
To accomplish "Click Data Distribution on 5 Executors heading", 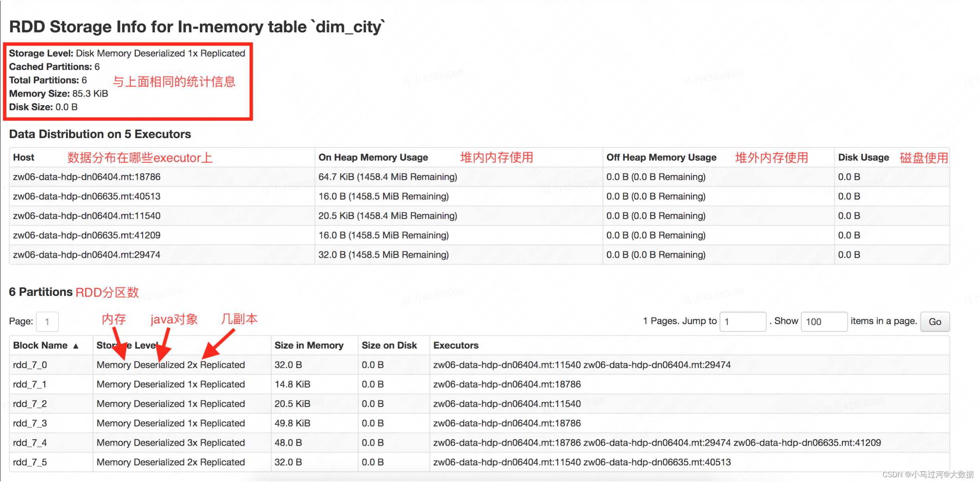I will coord(100,134).
